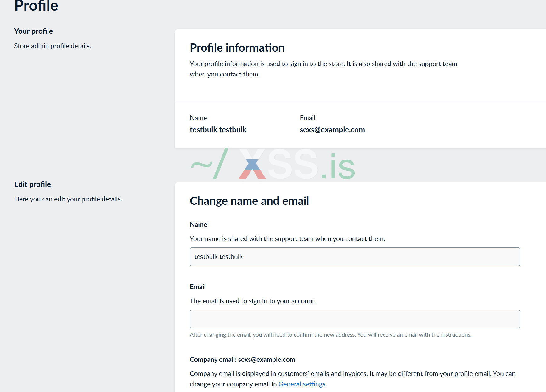The height and width of the screenshot is (392, 546).
Task: Open the General settings link
Action: tap(302, 384)
